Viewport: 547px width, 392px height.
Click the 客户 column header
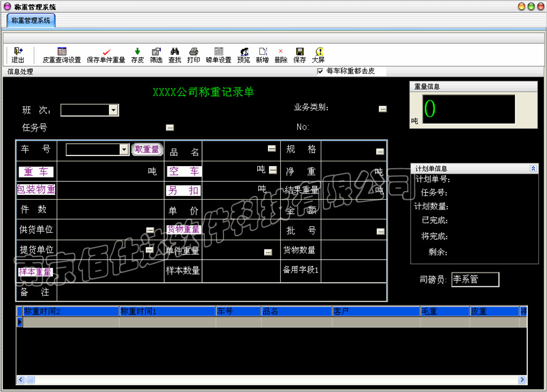pyautogui.click(x=376, y=311)
